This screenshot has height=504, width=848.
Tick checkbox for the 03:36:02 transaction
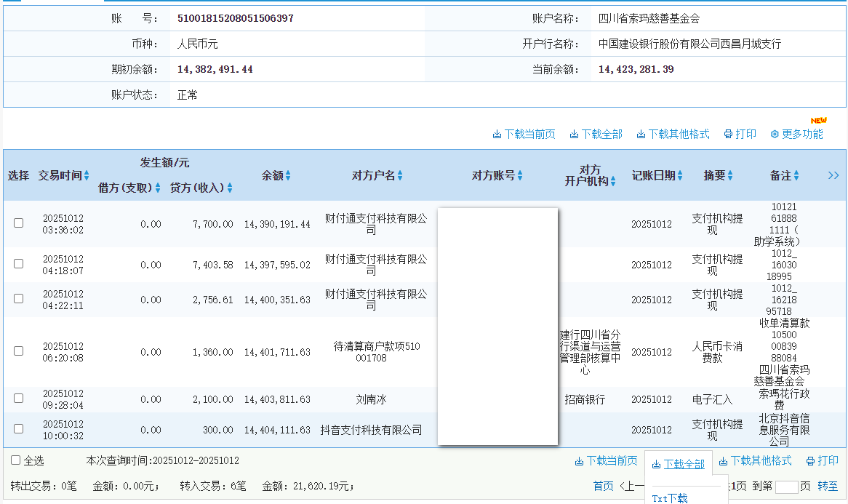[x=19, y=223]
